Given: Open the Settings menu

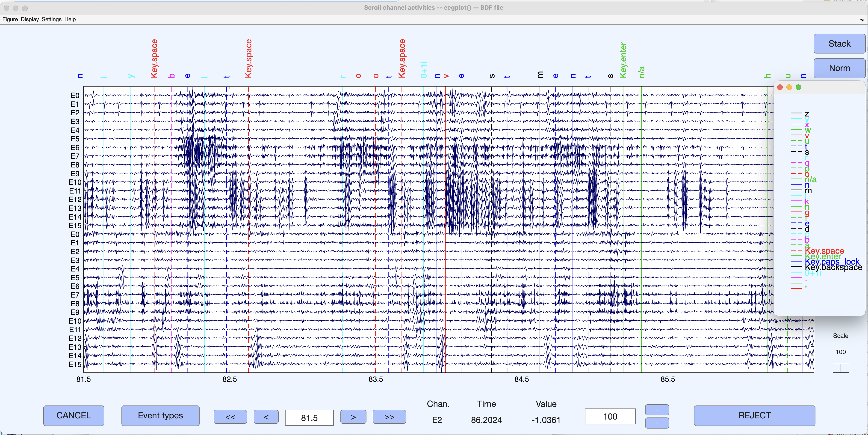Looking at the screenshot, I should pyautogui.click(x=52, y=20).
